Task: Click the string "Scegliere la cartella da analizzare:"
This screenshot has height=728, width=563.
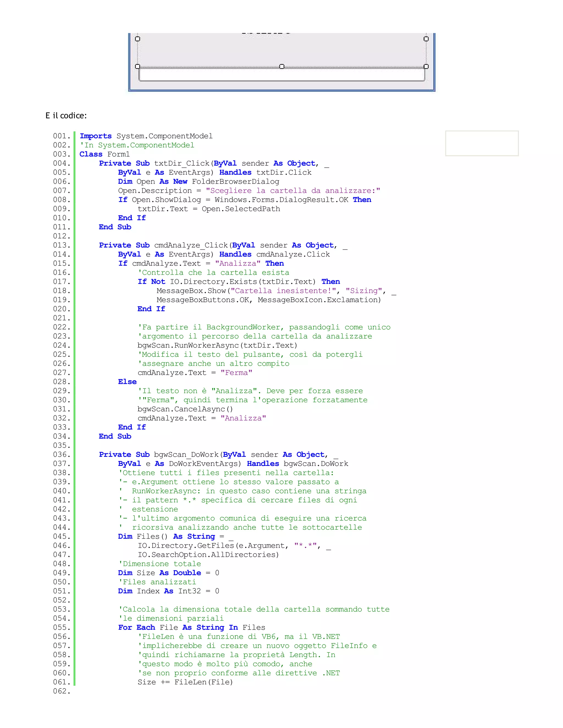Action: click(x=293, y=191)
